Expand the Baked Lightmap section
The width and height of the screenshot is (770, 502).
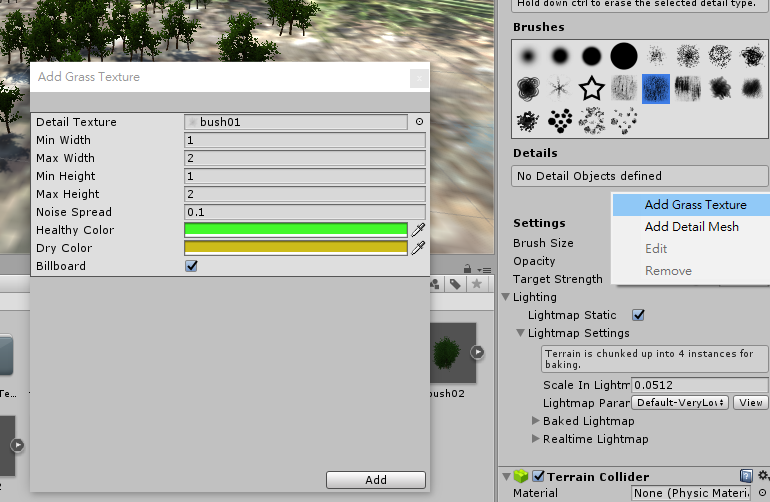click(x=536, y=421)
